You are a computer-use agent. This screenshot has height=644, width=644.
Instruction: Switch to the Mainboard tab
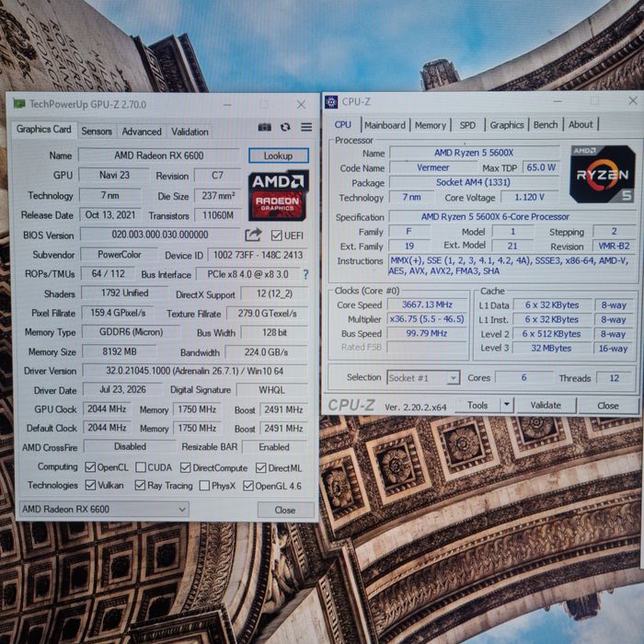(x=385, y=125)
